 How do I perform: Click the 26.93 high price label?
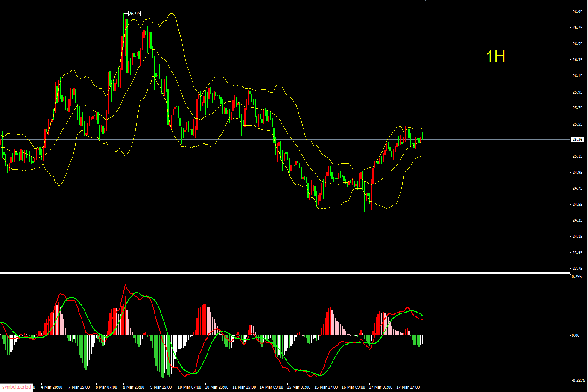click(135, 14)
